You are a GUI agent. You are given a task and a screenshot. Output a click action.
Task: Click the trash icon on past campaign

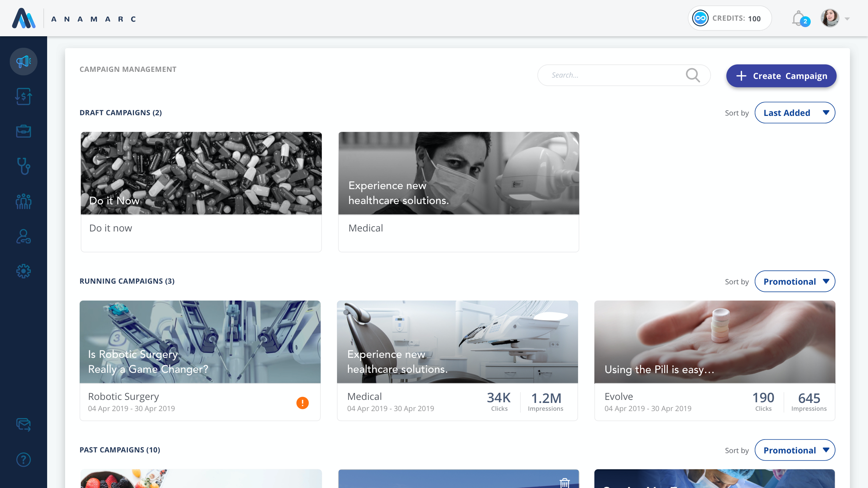coord(565,483)
